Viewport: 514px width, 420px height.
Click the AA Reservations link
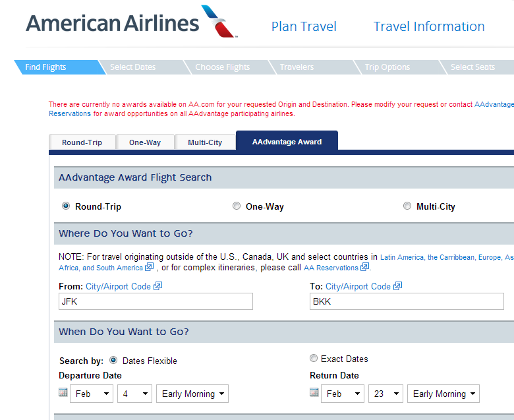click(x=331, y=268)
